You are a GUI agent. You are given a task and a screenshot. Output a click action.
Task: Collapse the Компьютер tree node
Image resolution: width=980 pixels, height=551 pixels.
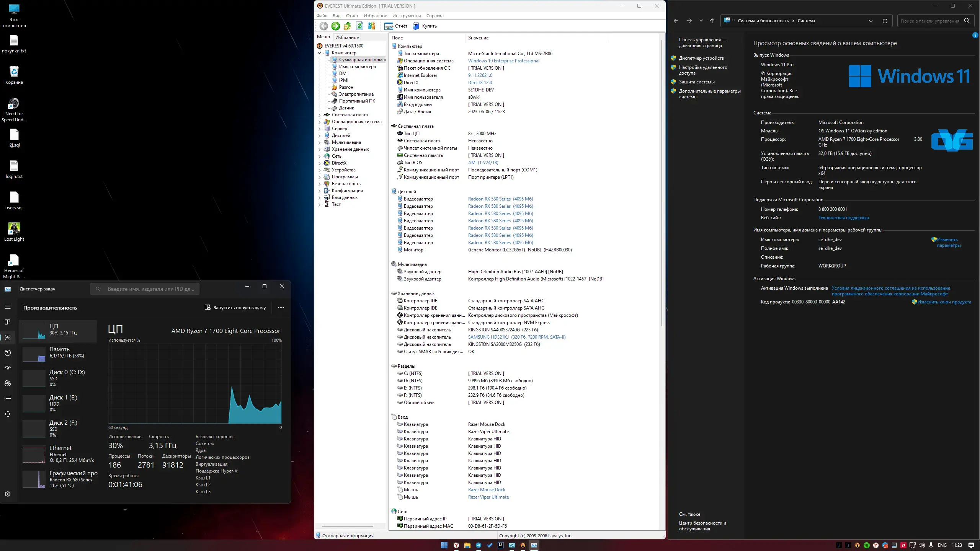point(320,53)
